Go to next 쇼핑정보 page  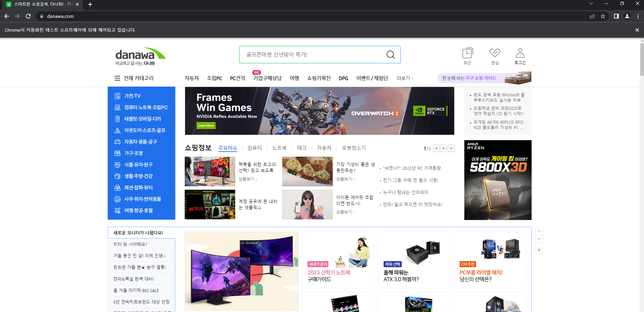(443, 148)
